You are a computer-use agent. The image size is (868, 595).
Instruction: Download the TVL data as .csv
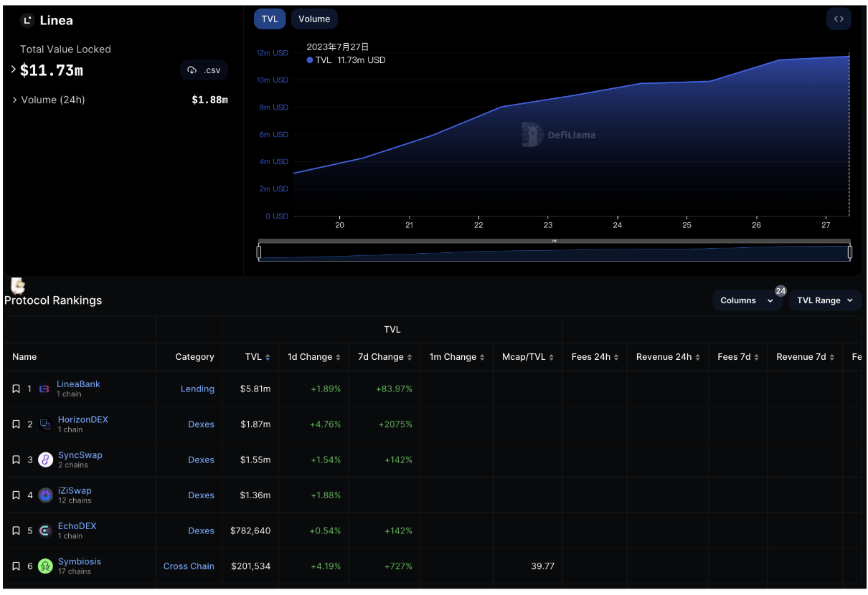click(x=204, y=70)
